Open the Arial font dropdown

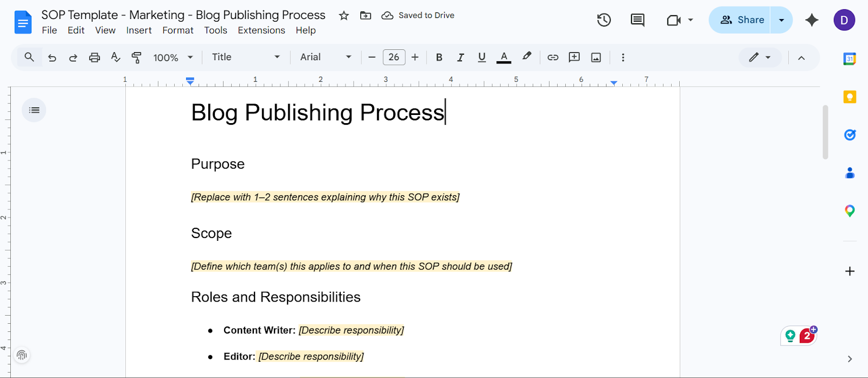[325, 57]
